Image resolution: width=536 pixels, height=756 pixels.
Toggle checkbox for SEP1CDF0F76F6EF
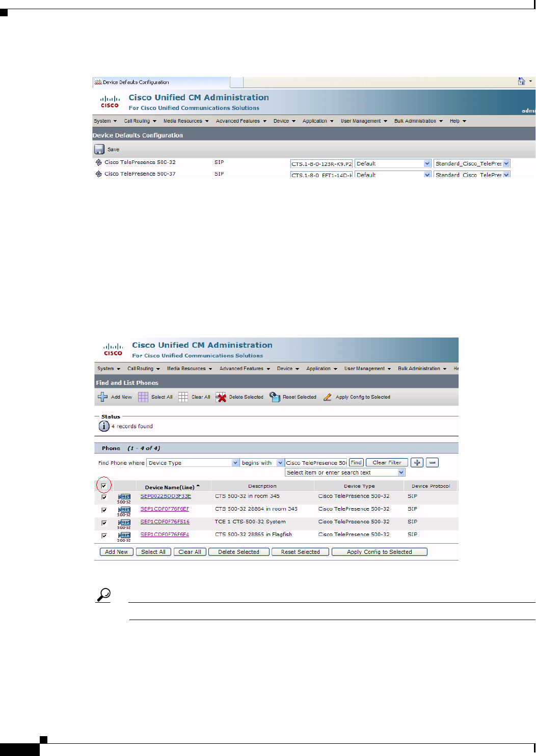point(104,510)
